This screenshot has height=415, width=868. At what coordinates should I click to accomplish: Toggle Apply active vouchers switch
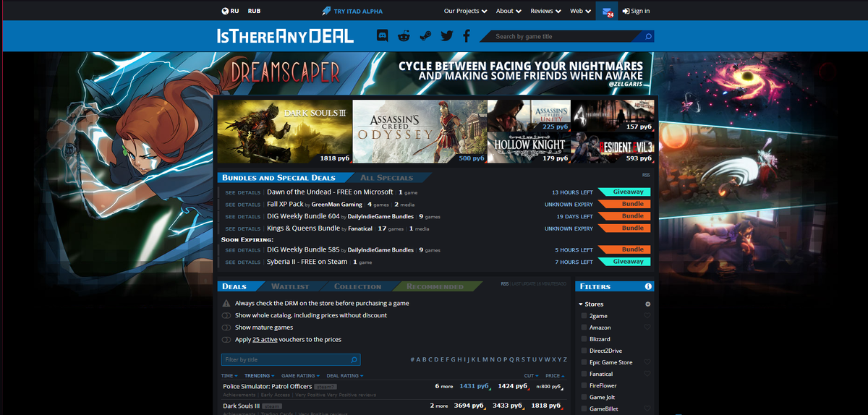tap(226, 339)
